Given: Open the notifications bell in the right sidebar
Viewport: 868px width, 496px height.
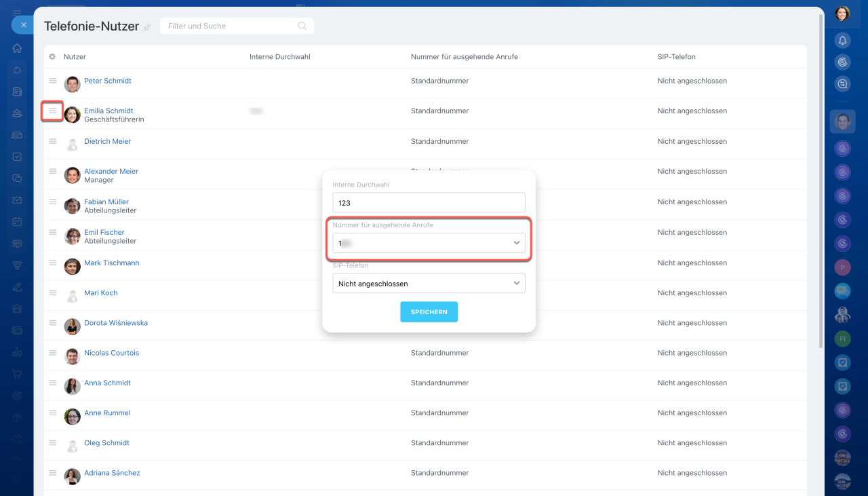Looking at the screenshot, I should [842, 41].
